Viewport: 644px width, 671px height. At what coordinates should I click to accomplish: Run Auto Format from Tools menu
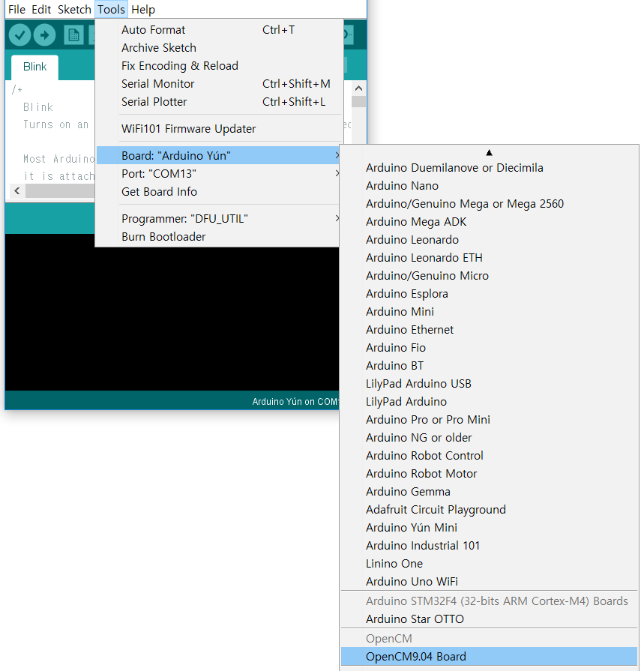(x=153, y=30)
